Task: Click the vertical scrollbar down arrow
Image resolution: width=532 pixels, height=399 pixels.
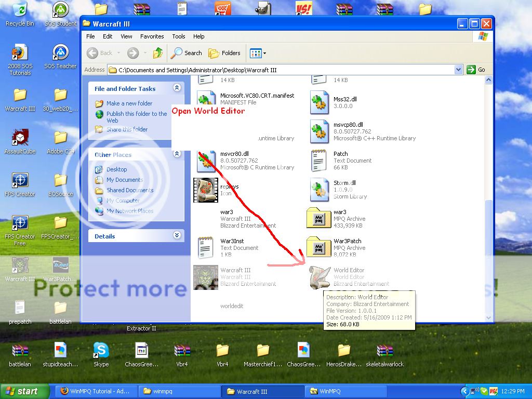Action: tap(488, 317)
